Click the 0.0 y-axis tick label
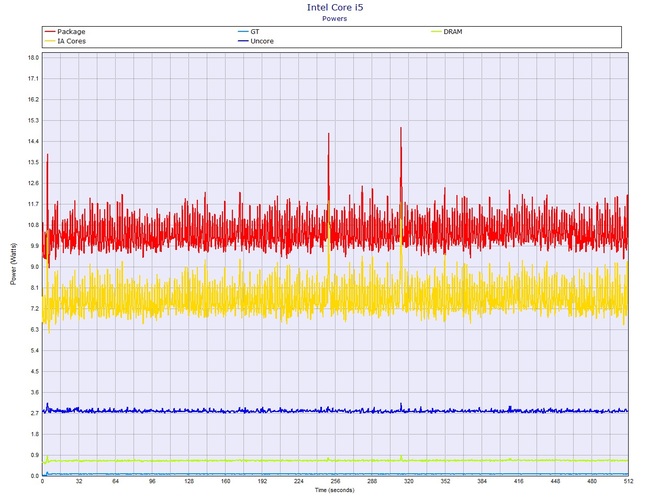The image size is (670, 502). (34, 476)
